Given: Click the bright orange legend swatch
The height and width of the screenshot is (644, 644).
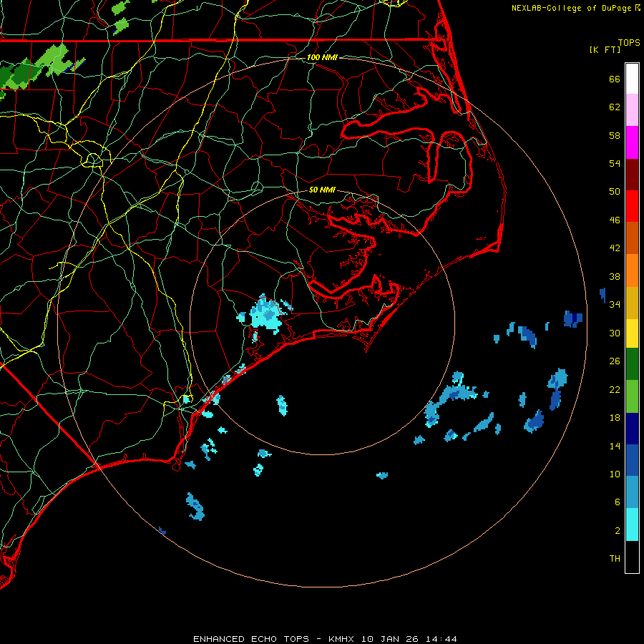Looking at the screenshot, I should click(632, 270).
